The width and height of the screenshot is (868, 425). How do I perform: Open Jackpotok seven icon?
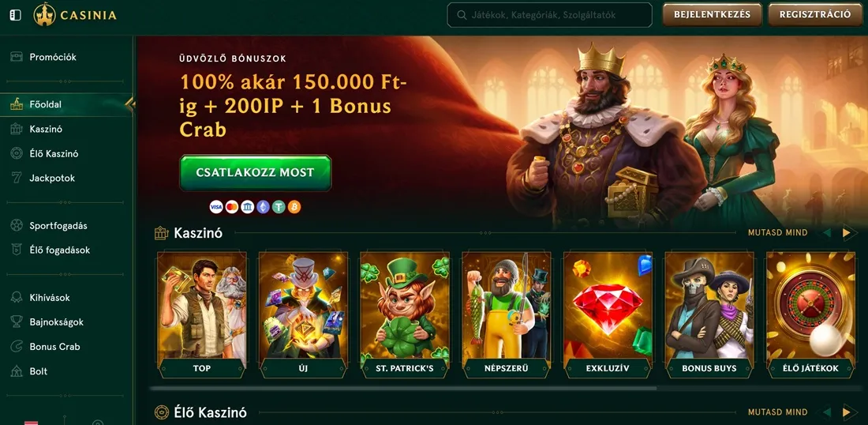click(17, 178)
